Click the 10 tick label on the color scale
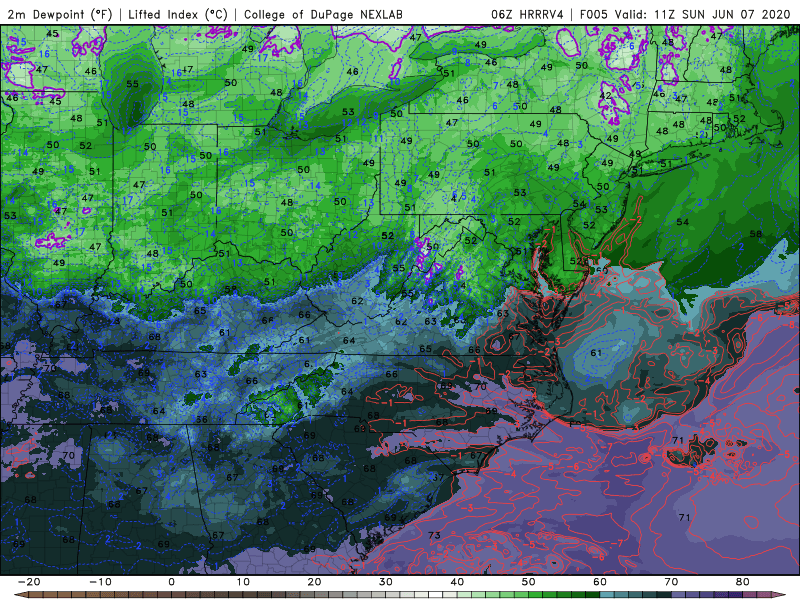800x600 pixels. pos(243,582)
